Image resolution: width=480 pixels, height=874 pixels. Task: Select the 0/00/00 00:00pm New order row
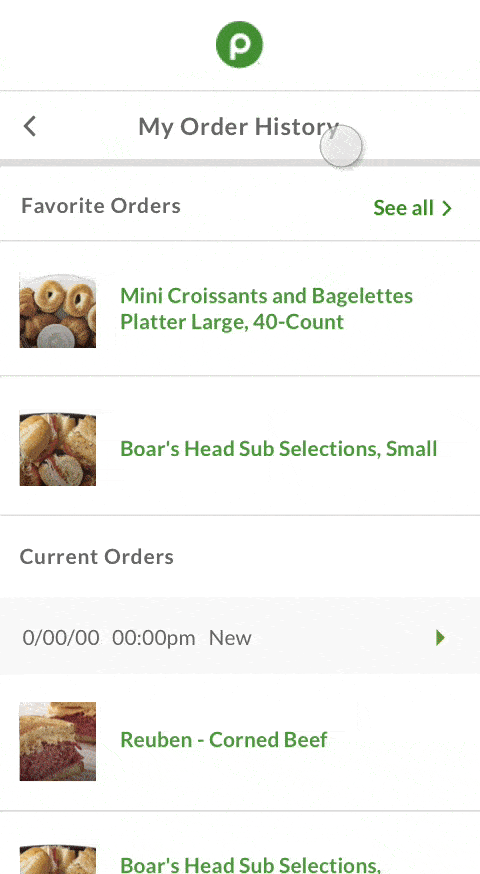coord(240,636)
